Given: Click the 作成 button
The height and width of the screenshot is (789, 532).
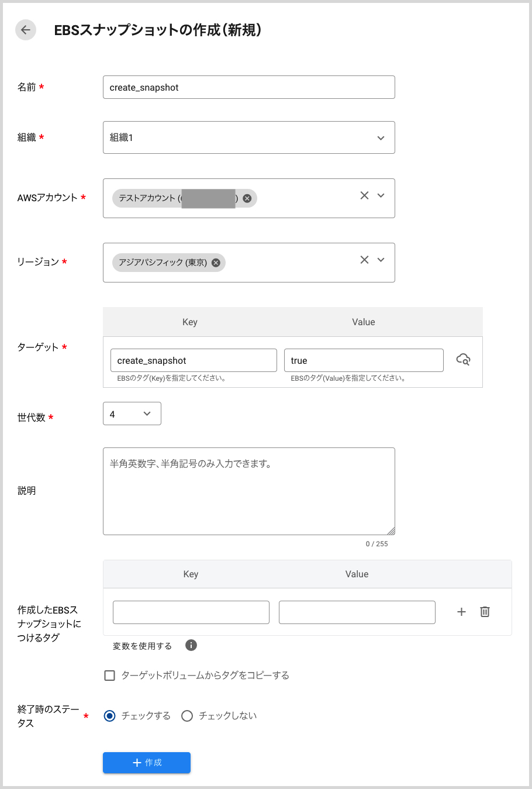Looking at the screenshot, I should point(147,763).
